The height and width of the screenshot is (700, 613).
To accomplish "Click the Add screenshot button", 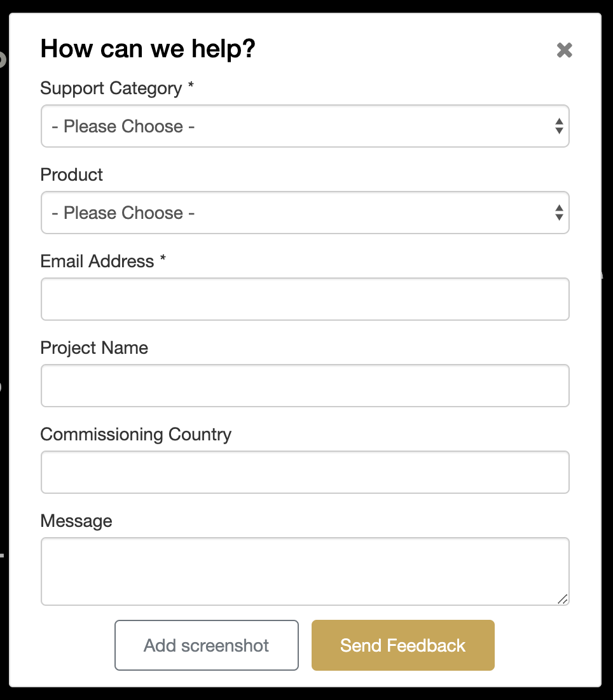I will click(206, 645).
